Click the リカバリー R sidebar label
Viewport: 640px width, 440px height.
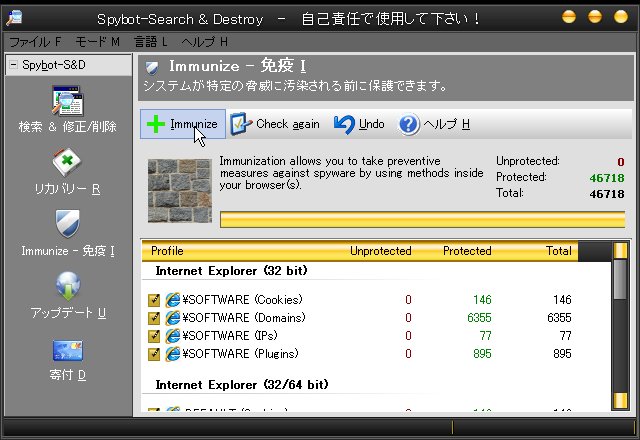coord(67,189)
